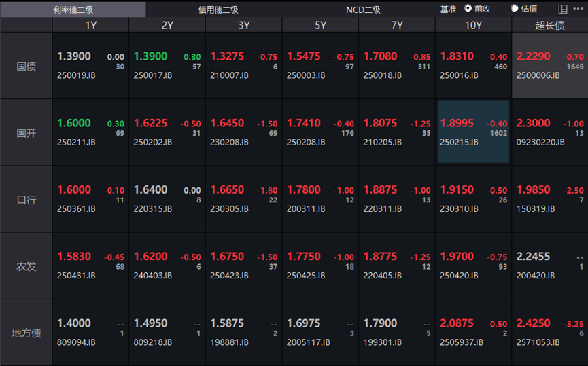
Task: Open the 2571053.IB local bond cell
Action: pos(549,332)
